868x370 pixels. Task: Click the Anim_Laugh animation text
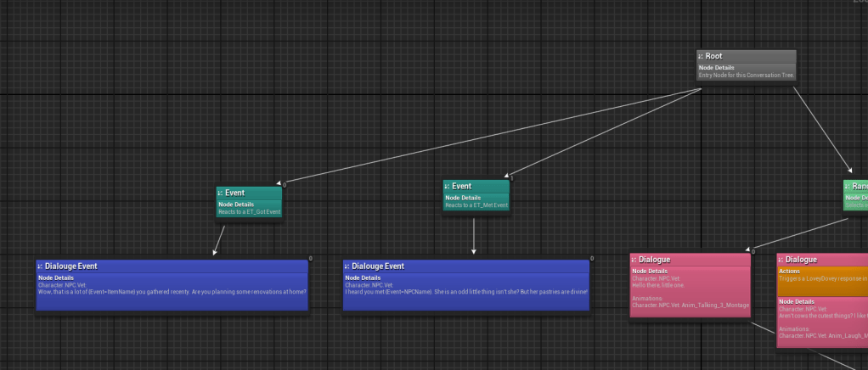(821, 336)
